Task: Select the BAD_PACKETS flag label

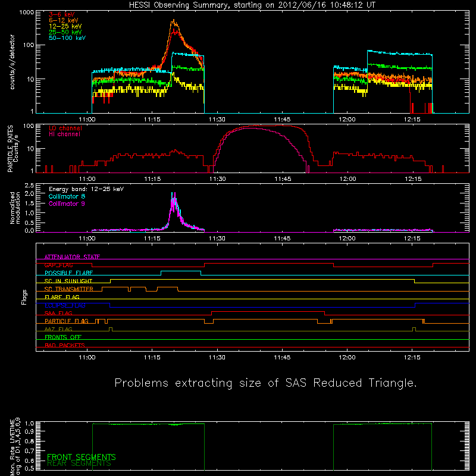Action: click(x=65, y=346)
